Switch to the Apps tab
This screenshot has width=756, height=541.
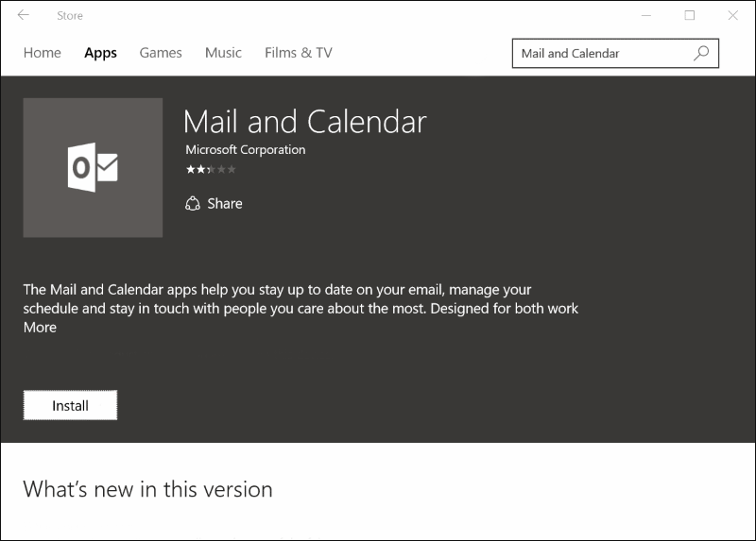click(100, 53)
